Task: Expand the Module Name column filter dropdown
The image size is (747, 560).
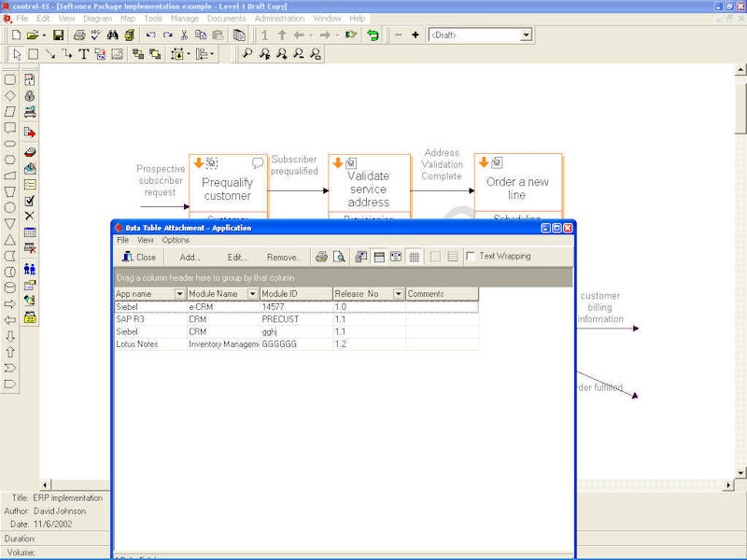Action: click(x=252, y=294)
